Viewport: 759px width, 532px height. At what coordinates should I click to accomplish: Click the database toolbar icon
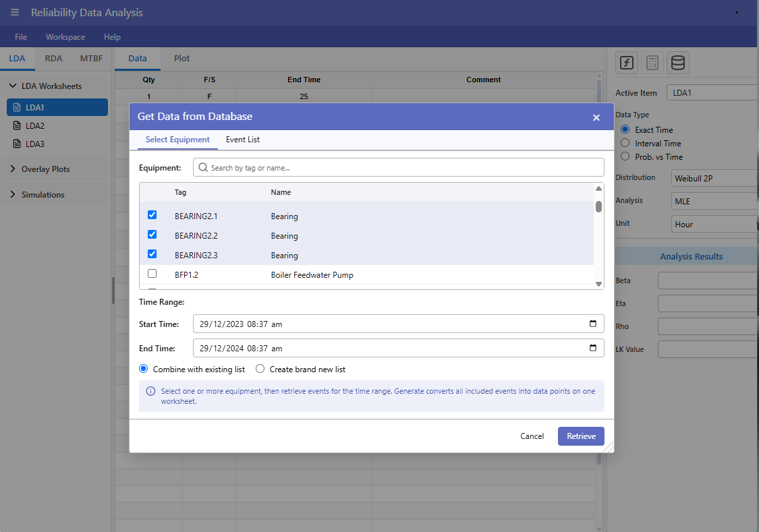(677, 63)
